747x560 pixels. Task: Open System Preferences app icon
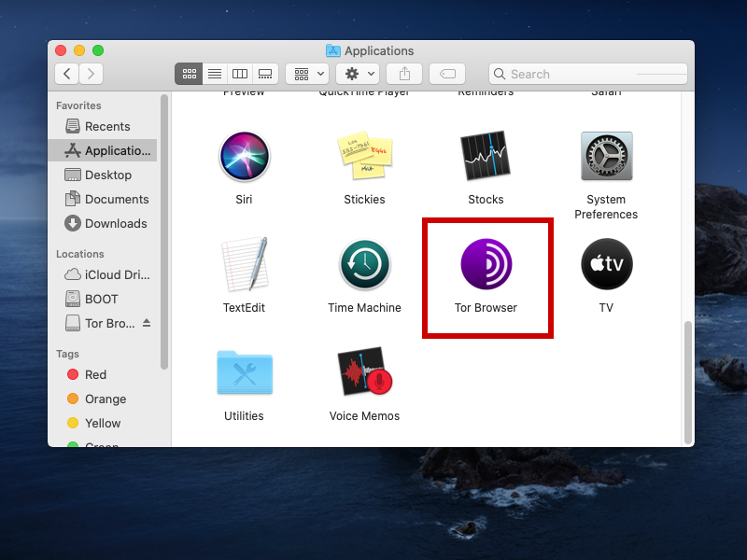[606, 156]
